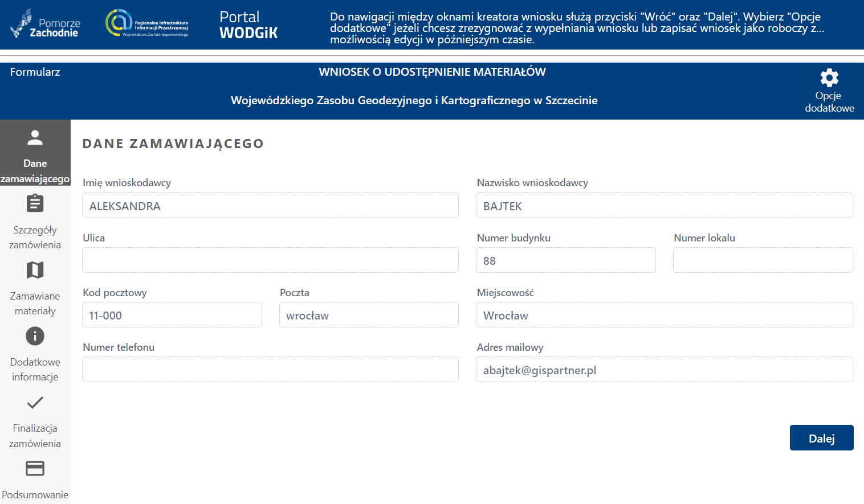Click the Zamawiane materiały map icon
The height and width of the screenshot is (504, 864).
click(35, 270)
